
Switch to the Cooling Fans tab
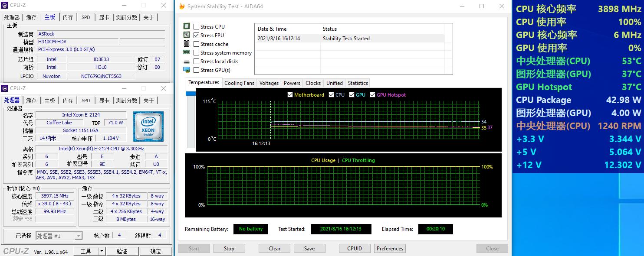click(x=239, y=83)
